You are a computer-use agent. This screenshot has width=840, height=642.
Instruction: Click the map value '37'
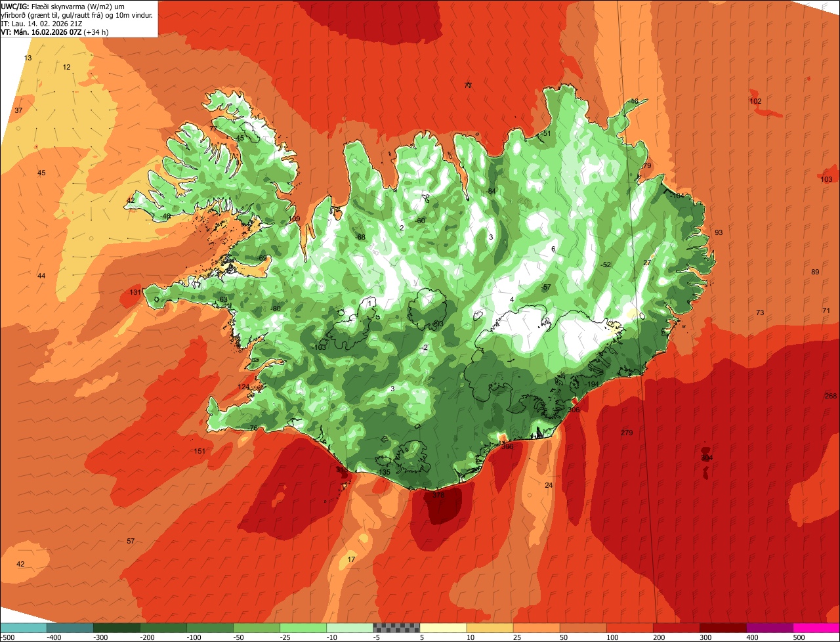[x=18, y=110]
